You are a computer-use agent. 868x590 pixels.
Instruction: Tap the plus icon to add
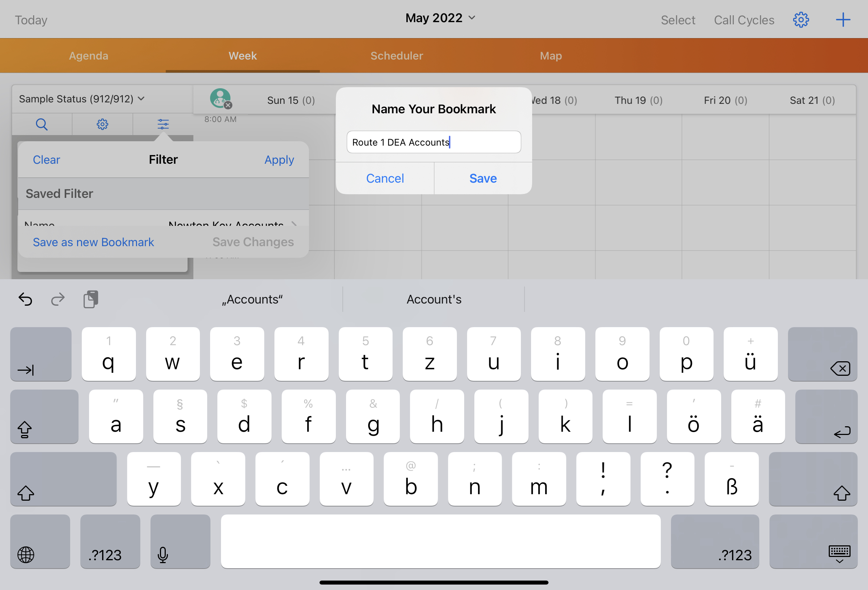pyautogui.click(x=843, y=20)
